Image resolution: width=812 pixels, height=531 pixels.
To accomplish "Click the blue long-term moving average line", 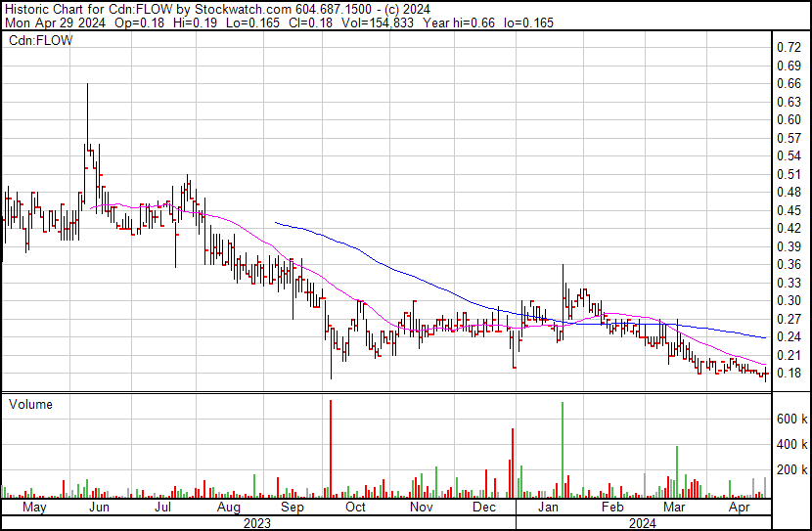I will click(x=391, y=266).
